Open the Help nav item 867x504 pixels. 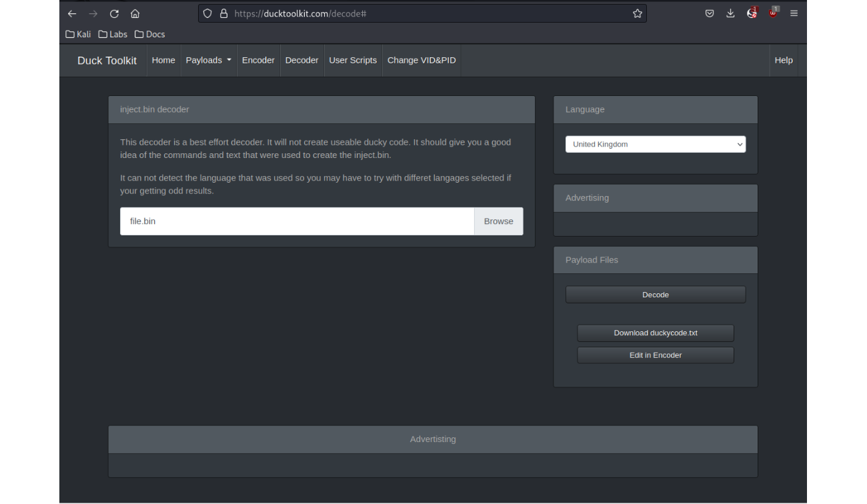click(784, 60)
